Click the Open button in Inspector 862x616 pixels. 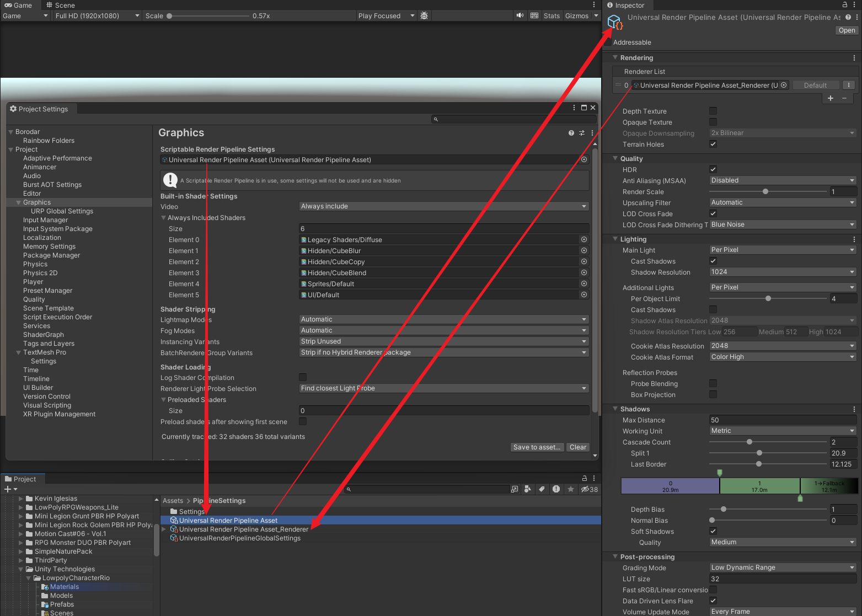[x=847, y=30]
